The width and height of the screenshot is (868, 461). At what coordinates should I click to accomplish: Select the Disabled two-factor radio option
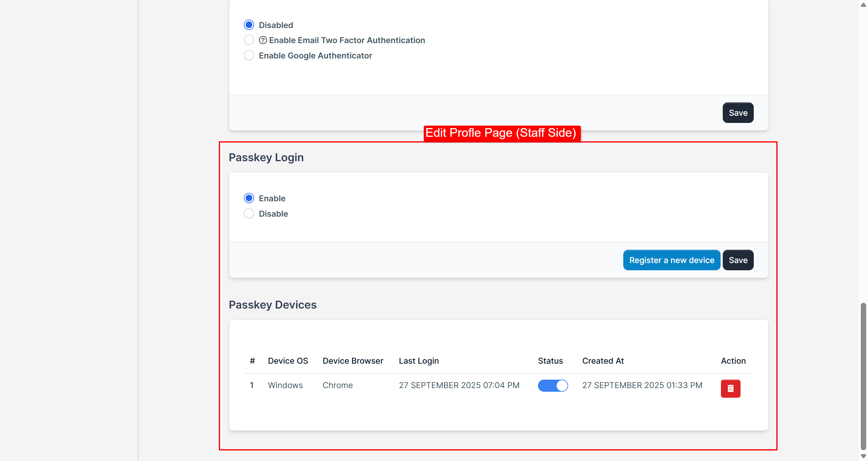pos(249,25)
